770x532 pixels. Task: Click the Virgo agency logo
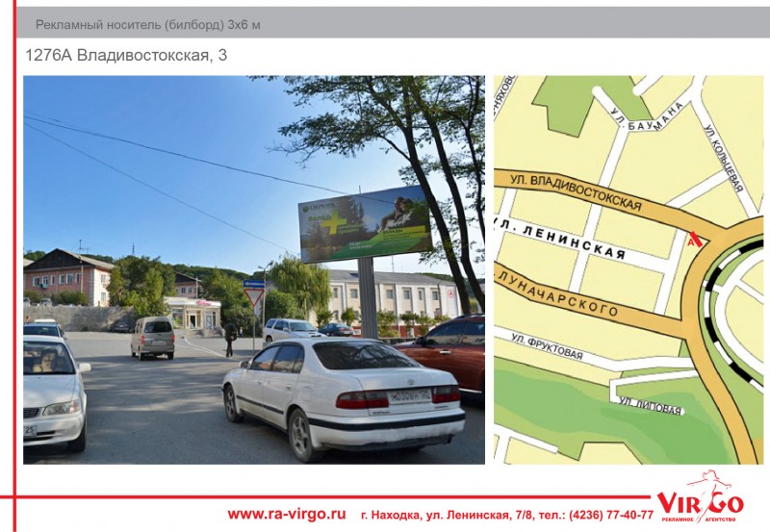point(700,500)
